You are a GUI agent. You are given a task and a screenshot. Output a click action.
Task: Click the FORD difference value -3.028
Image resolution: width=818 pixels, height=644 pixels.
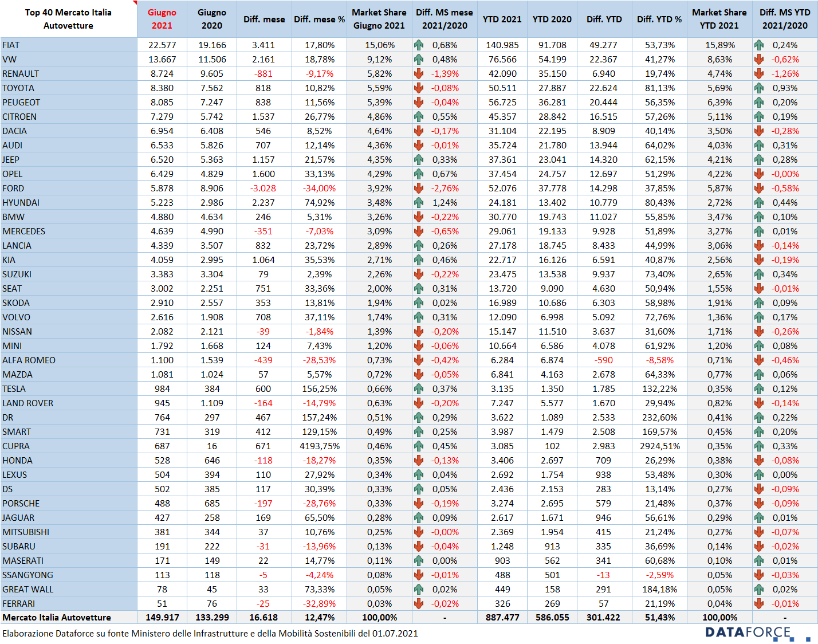(x=263, y=188)
